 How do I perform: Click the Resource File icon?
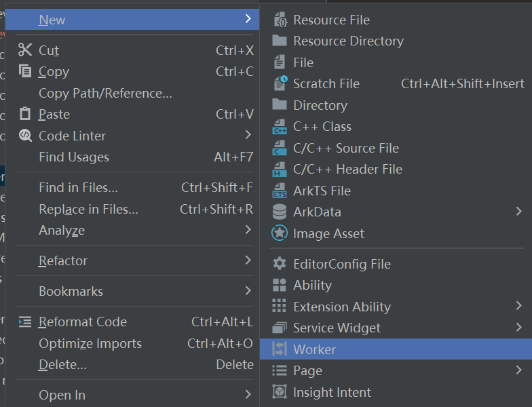[x=280, y=20]
